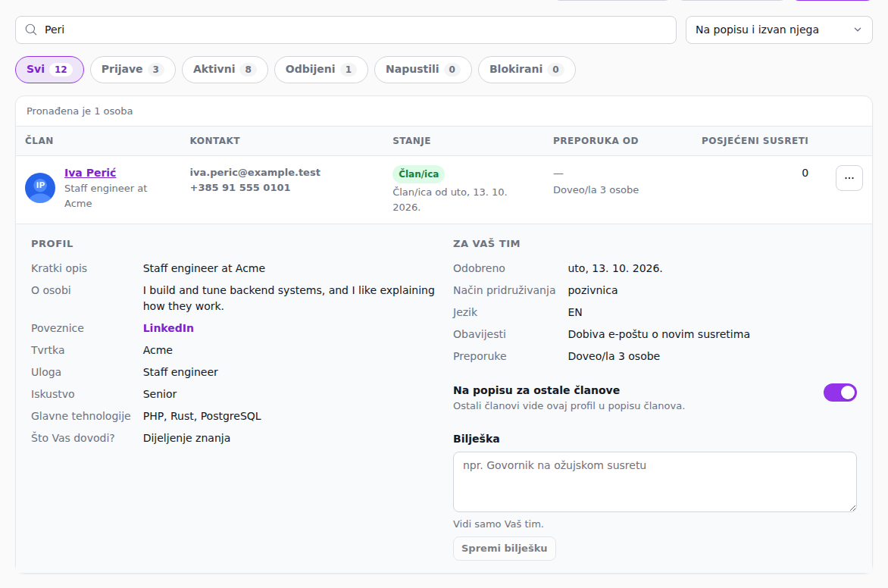Viewport: 888px width, 588px height.
Task: Click the ZA VAŠ TIM section heading
Action: coord(486,243)
